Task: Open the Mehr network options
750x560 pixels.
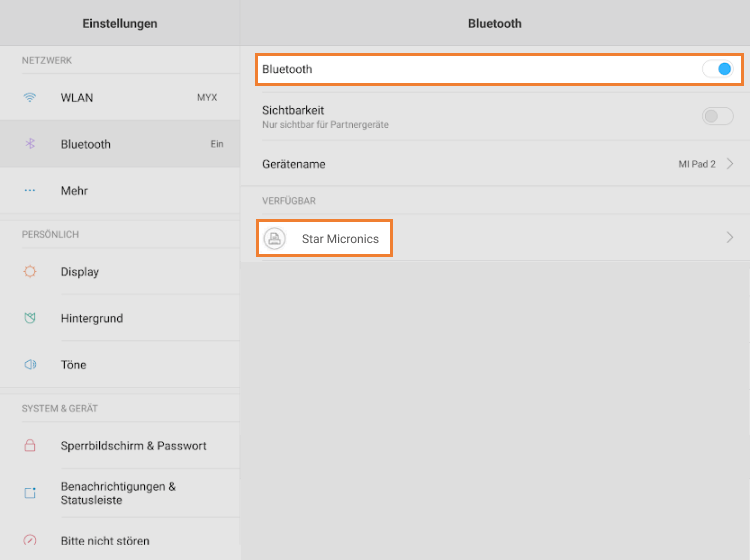Action: [x=120, y=190]
